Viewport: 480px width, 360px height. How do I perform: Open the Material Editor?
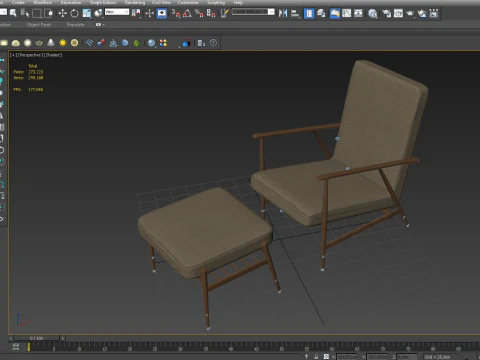pos(373,13)
